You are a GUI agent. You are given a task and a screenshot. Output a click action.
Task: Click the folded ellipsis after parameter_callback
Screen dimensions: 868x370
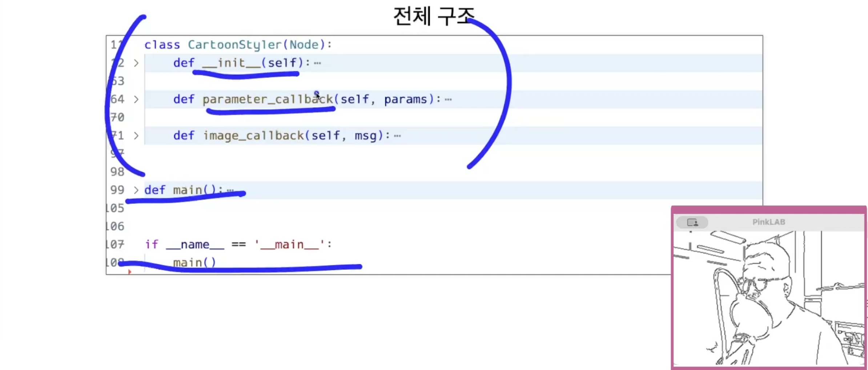pyautogui.click(x=448, y=100)
